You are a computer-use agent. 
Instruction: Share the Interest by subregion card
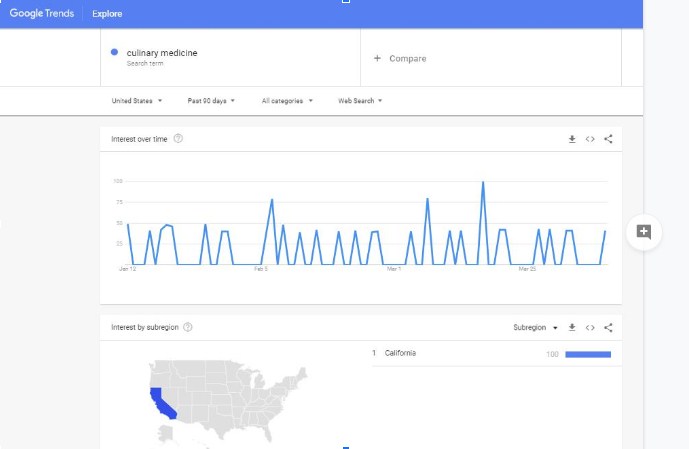pos(608,327)
